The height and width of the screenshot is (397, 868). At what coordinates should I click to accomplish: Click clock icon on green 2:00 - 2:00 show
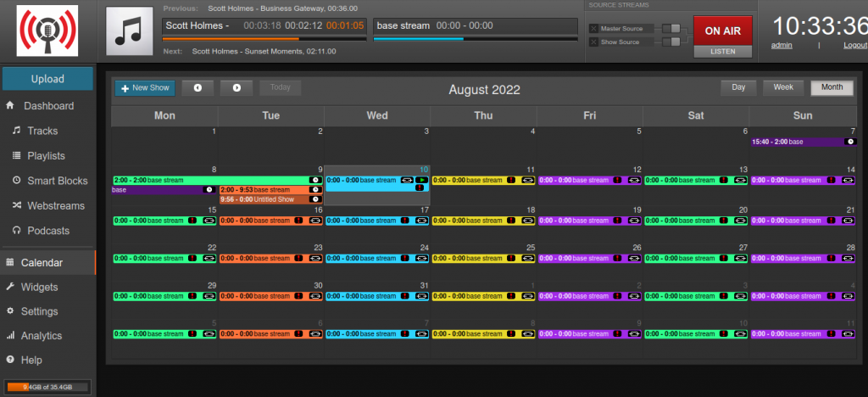(x=315, y=180)
